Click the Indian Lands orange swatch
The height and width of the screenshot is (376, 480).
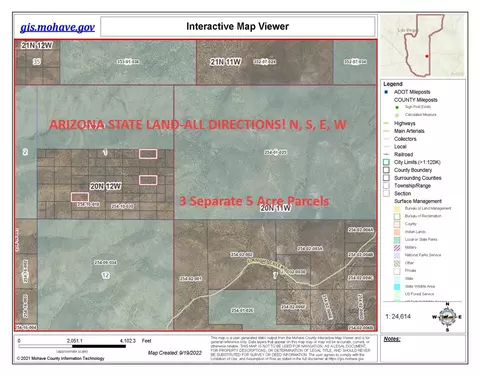pos(397,232)
